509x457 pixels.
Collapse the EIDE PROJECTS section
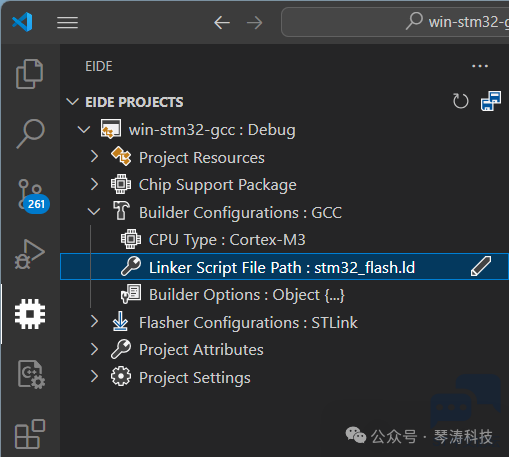tap(72, 102)
